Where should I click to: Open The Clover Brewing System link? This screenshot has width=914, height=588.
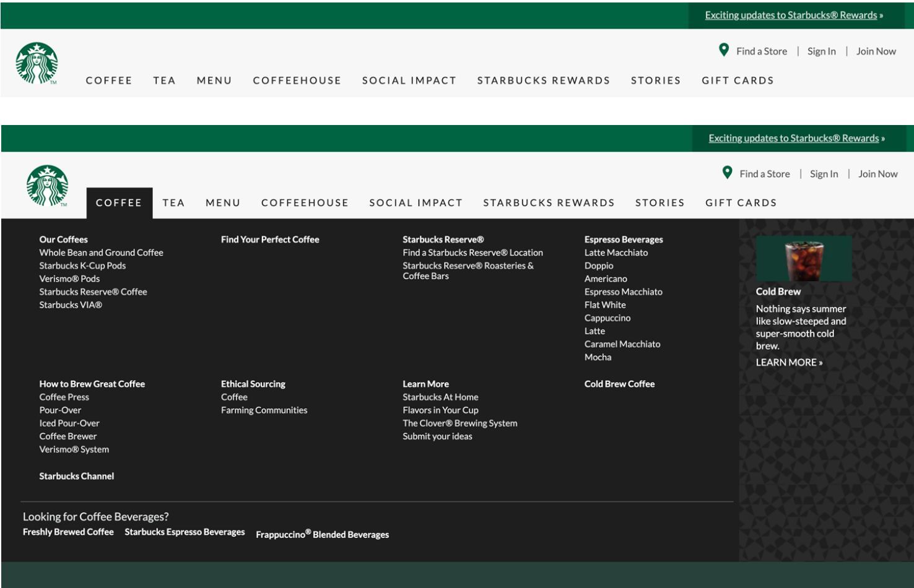click(460, 423)
